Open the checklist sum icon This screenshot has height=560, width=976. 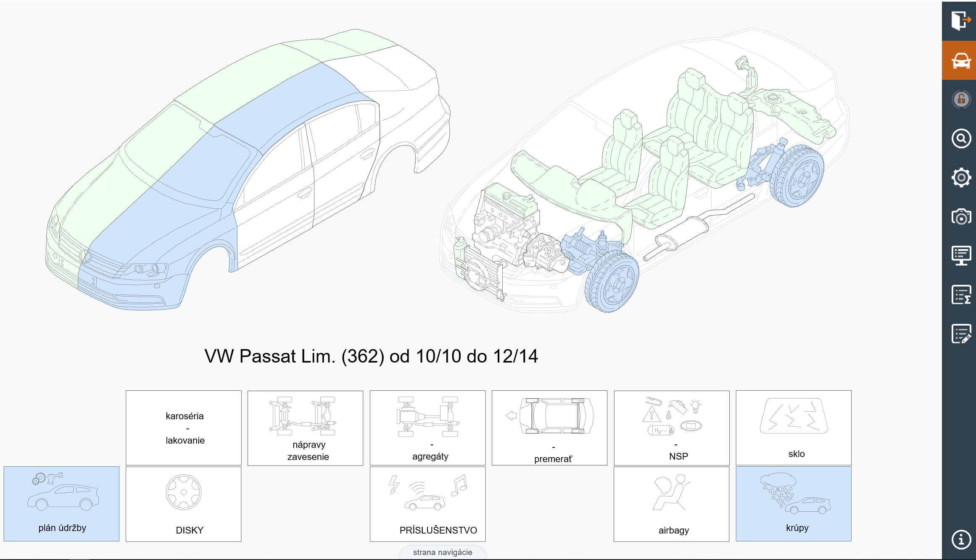(960, 294)
